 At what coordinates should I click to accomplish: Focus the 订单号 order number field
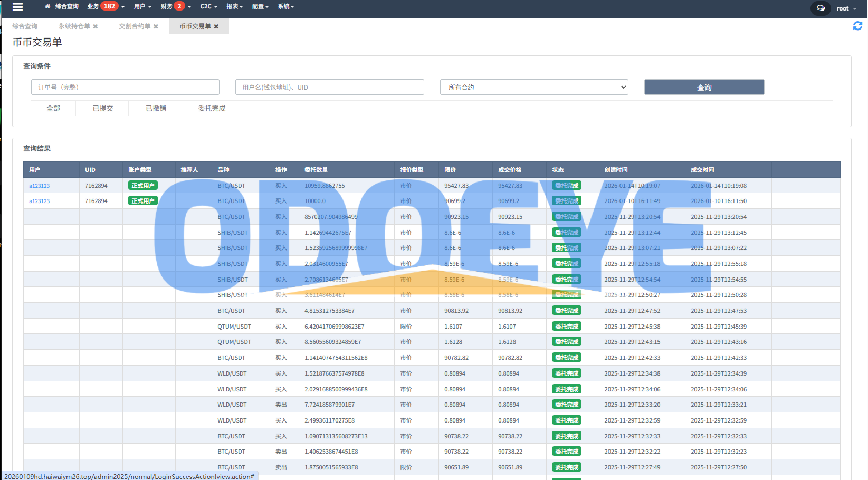pyautogui.click(x=125, y=87)
